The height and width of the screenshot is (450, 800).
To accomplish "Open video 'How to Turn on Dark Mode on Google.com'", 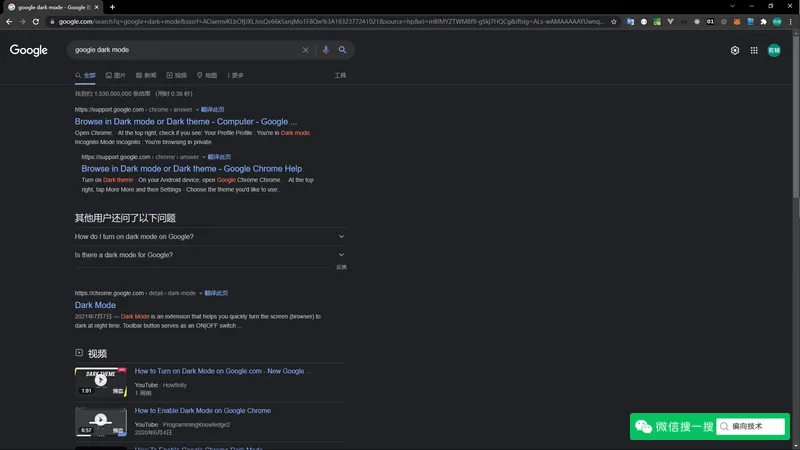I will [x=222, y=371].
